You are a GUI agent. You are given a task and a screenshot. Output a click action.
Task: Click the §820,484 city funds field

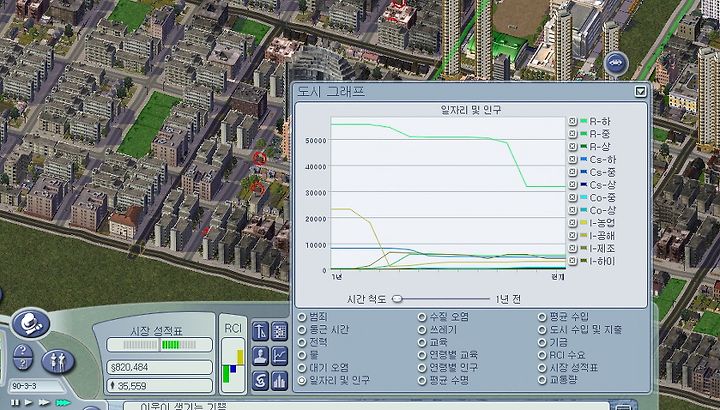tap(159, 367)
